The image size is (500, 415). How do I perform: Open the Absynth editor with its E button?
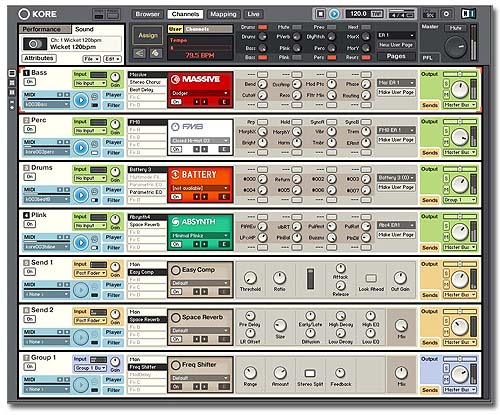(224, 244)
